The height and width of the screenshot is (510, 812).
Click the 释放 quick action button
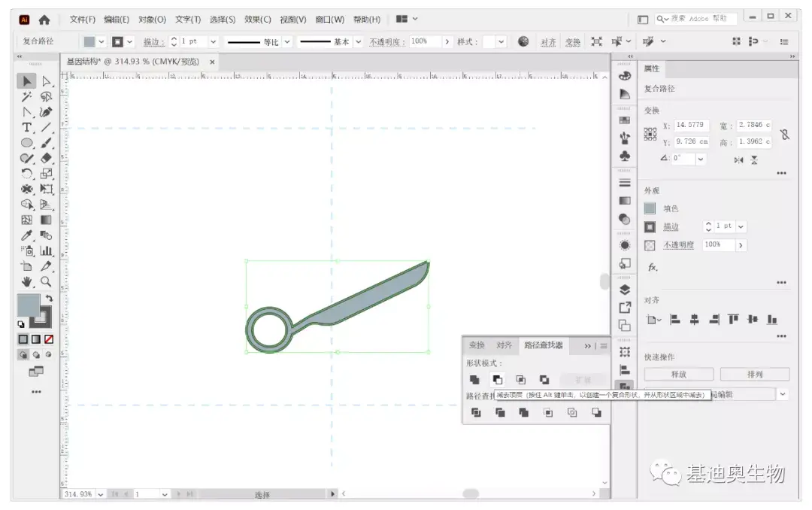(x=678, y=374)
